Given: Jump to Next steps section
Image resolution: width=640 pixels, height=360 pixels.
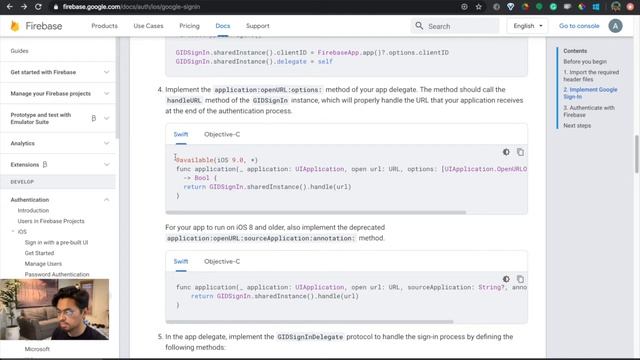Looking at the screenshot, I should coord(577,125).
